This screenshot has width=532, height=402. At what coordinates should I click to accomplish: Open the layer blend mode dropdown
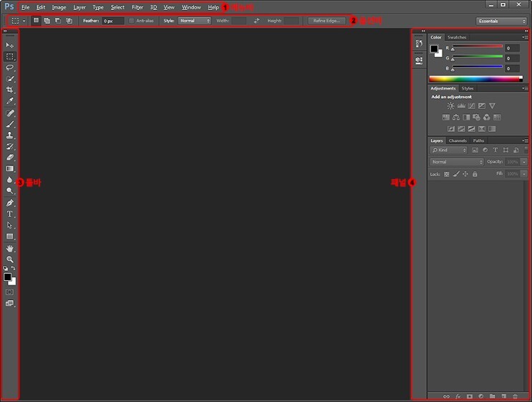(x=457, y=162)
